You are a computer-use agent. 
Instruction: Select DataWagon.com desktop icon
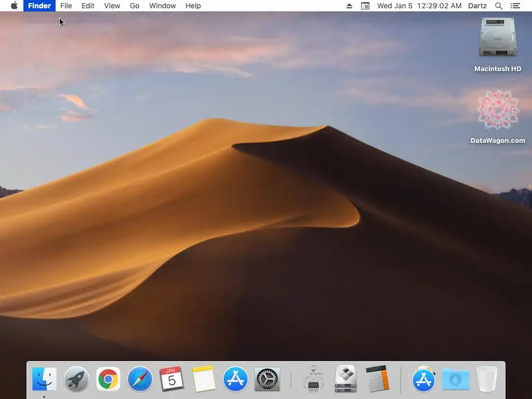tap(498, 110)
